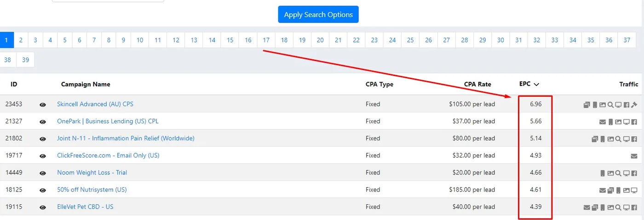This screenshot has width=644, height=220.
Task: Open the ElleVet Pet CBD - US campaign
Action: [x=85, y=207]
